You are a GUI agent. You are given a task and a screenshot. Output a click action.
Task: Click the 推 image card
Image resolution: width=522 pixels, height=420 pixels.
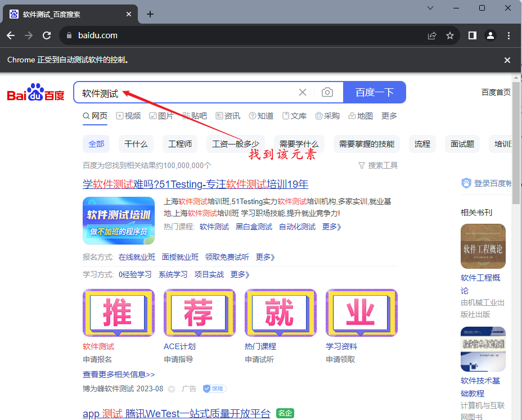click(x=119, y=313)
